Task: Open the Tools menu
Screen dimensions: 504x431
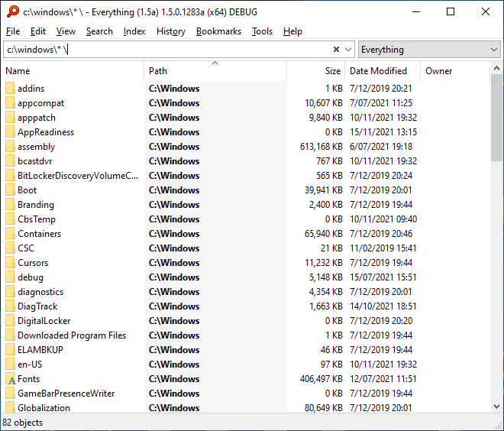Action: pos(262,31)
